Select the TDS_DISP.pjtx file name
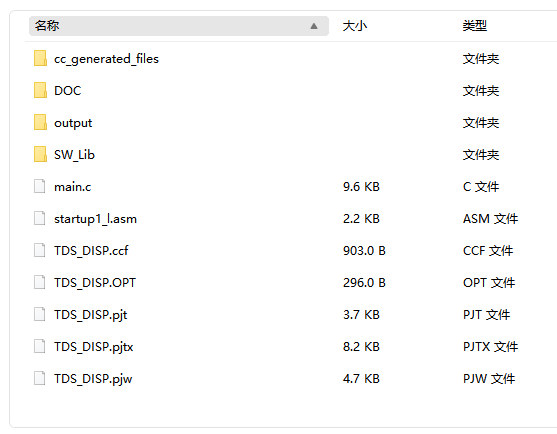The image size is (557, 434). (x=93, y=347)
